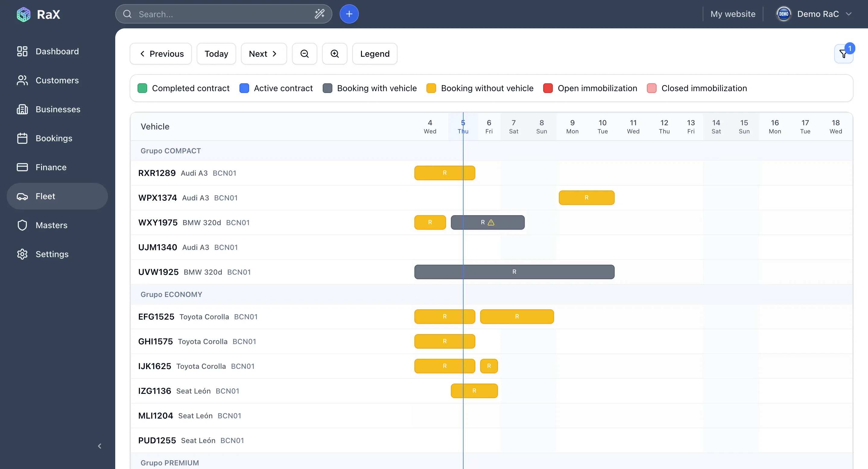The width and height of the screenshot is (868, 469).
Task: Collapse the sidebar with the chevron
Action: pos(100,446)
